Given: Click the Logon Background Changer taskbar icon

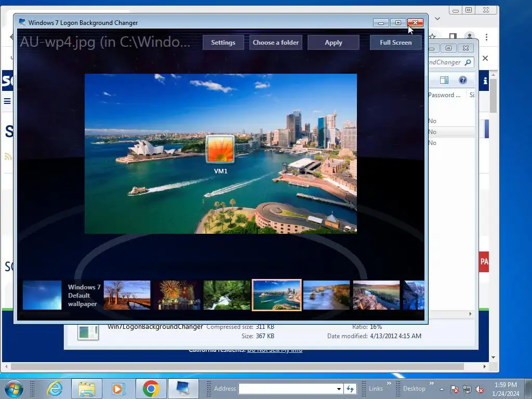Looking at the screenshot, I should coord(183,389).
